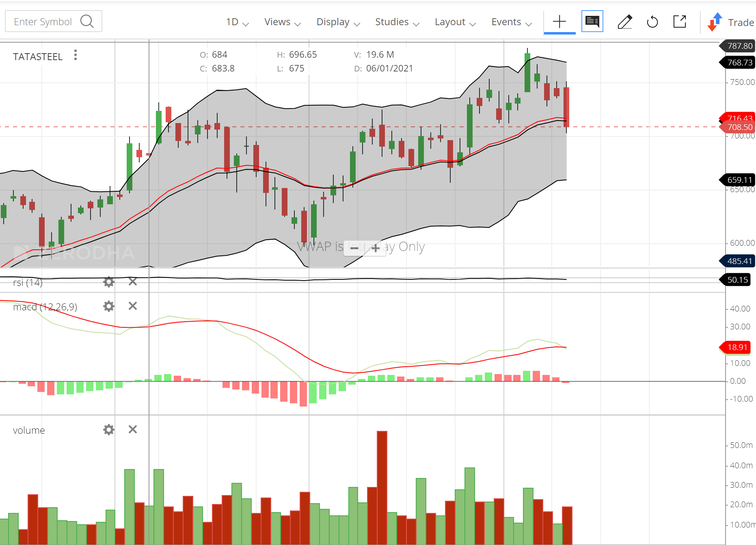Click the 06/01/2021 date value
Screen dimensions: 756x545
point(389,68)
